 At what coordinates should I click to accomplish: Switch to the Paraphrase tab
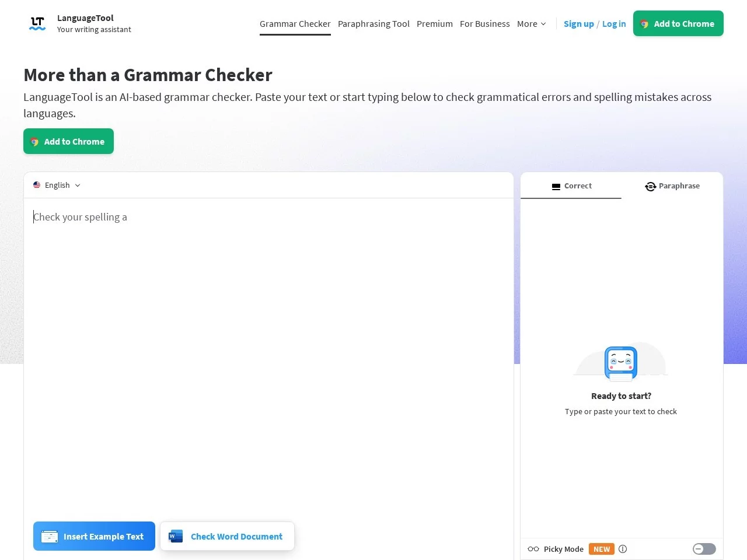click(x=672, y=186)
